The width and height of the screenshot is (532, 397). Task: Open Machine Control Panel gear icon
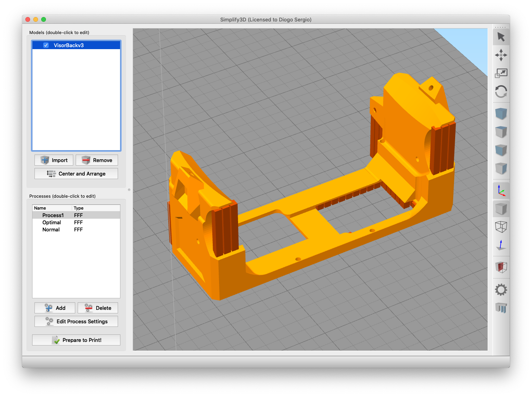coord(501,290)
